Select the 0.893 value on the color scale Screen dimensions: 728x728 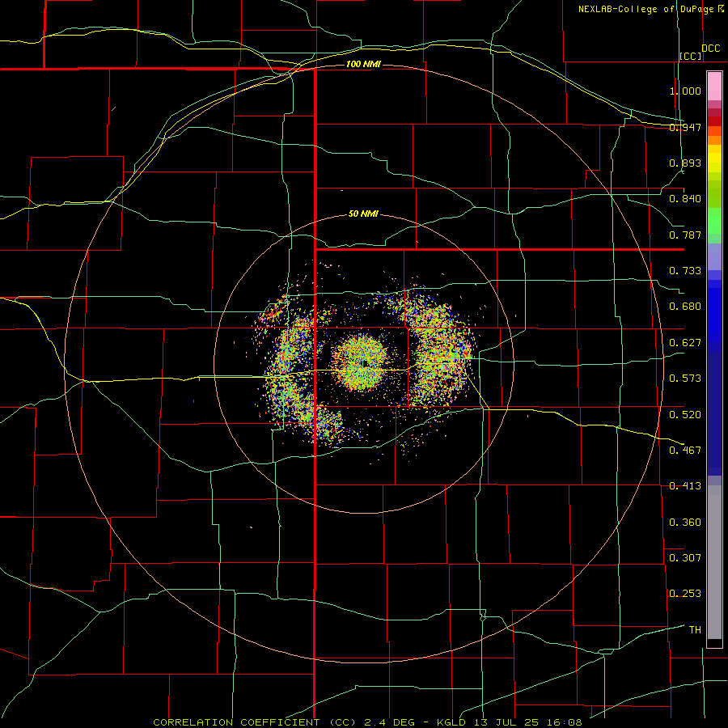pos(685,163)
